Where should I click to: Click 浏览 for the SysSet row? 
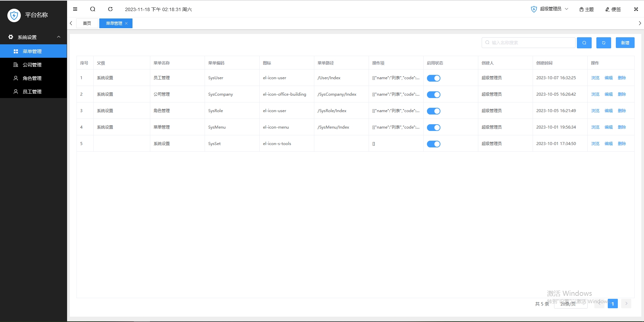(x=595, y=144)
